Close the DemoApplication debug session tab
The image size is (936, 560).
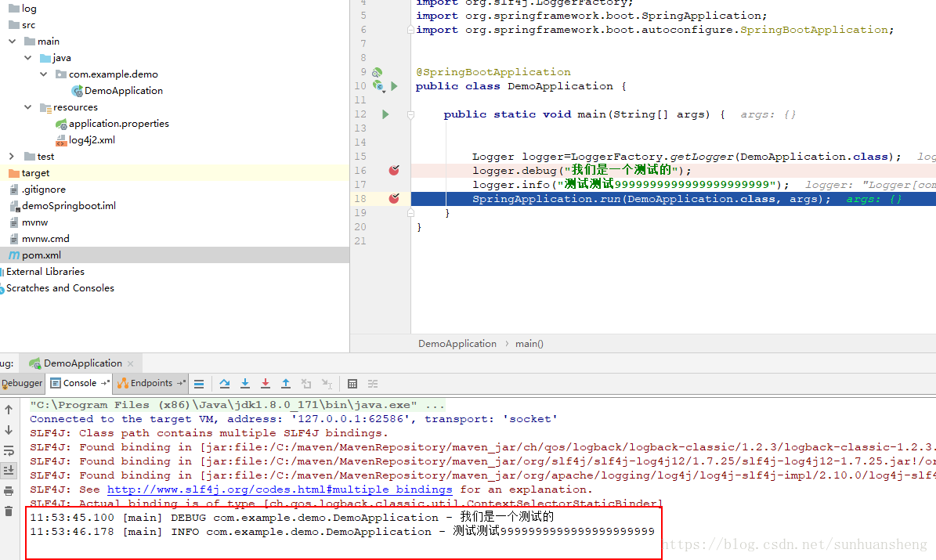(131, 363)
